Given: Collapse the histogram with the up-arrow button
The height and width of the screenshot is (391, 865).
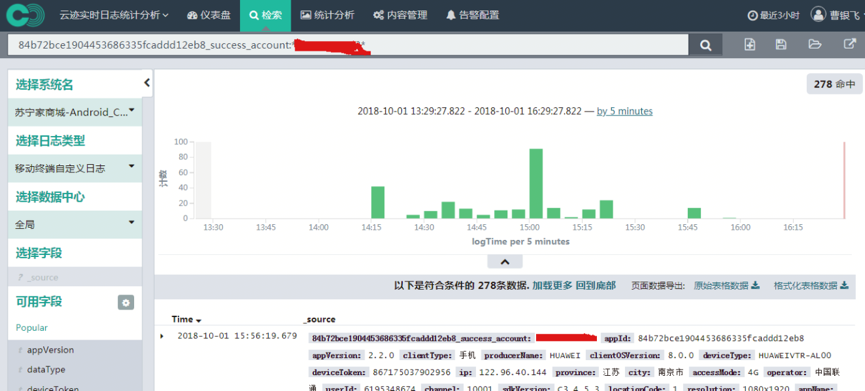Looking at the screenshot, I should coord(504,261).
